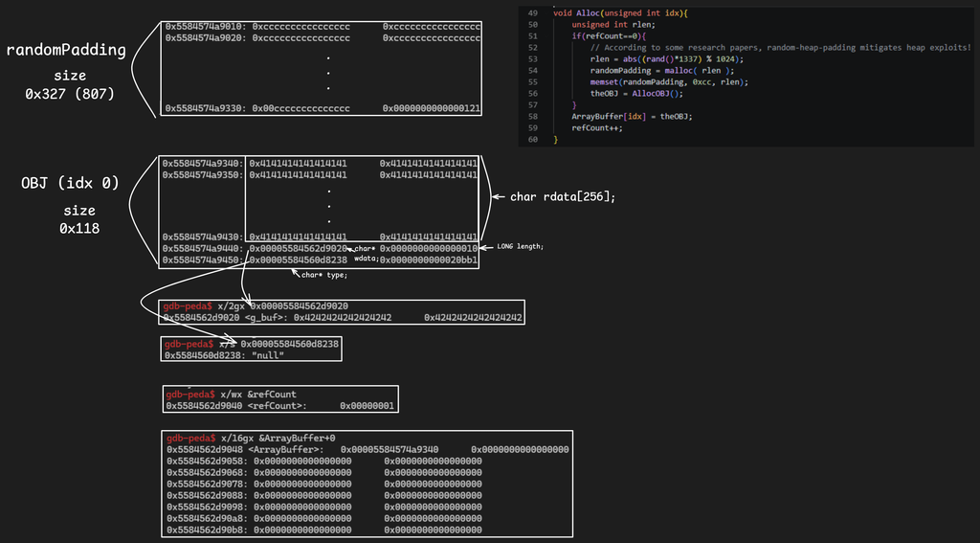Click the chunk size value 0x0000000000000121

pos(432,109)
